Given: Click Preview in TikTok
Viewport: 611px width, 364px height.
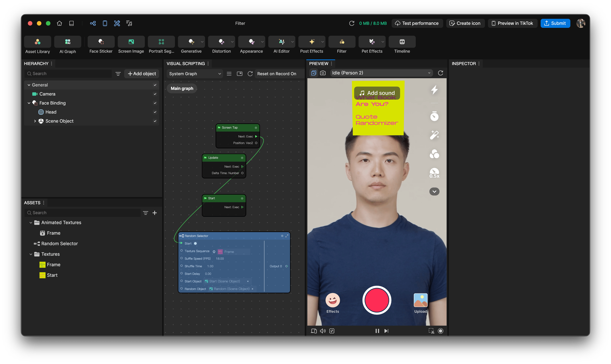Looking at the screenshot, I should point(512,23).
